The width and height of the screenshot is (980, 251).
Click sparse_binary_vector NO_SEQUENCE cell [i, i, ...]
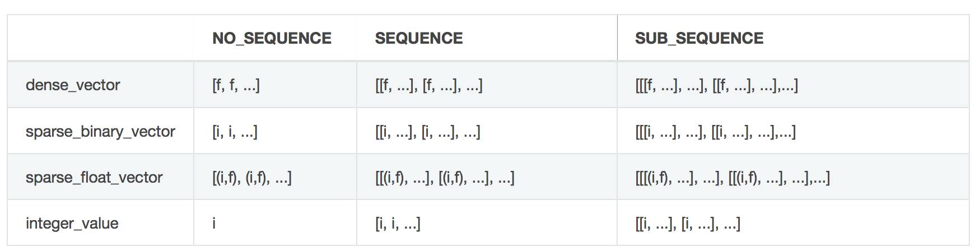pyautogui.click(x=235, y=131)
